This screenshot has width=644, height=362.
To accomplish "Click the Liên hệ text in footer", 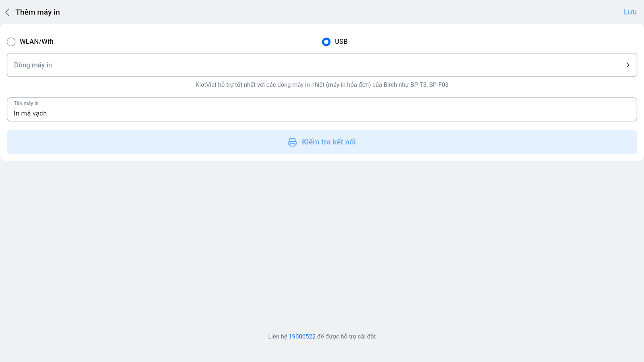I will (x=277, y=337).
